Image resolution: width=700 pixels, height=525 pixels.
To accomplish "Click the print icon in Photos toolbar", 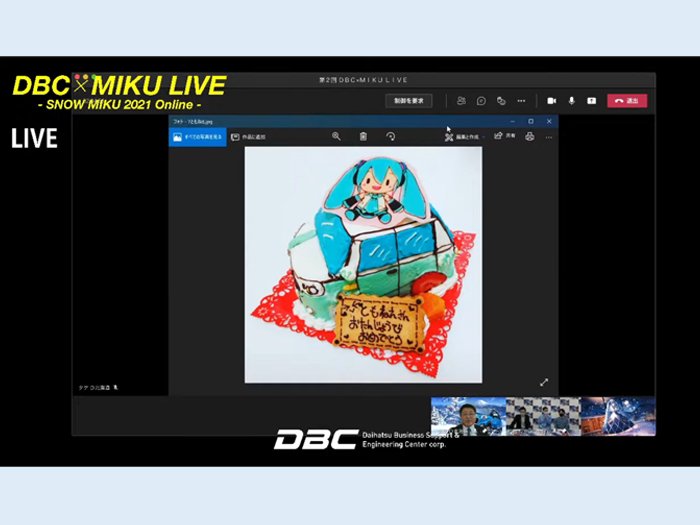I will pos(530,137).
